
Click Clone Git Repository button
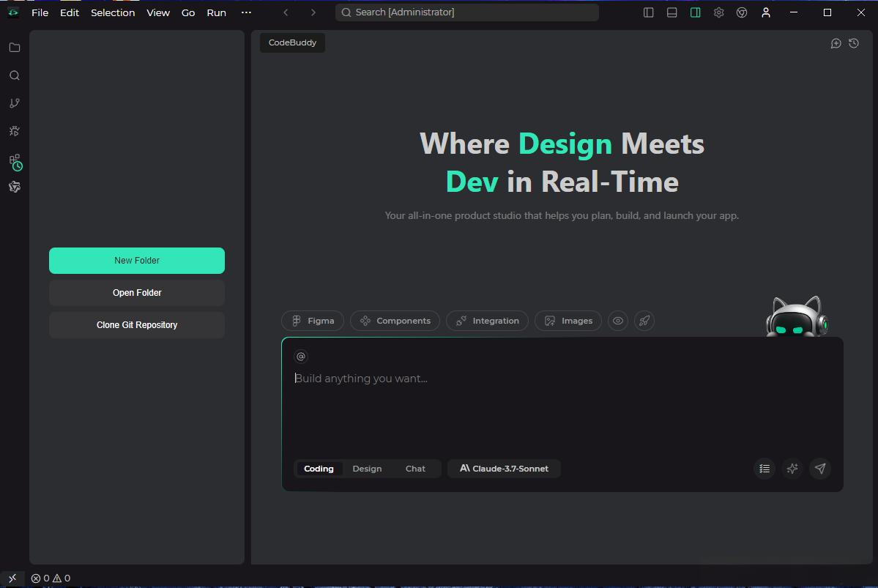pos(137,325)
